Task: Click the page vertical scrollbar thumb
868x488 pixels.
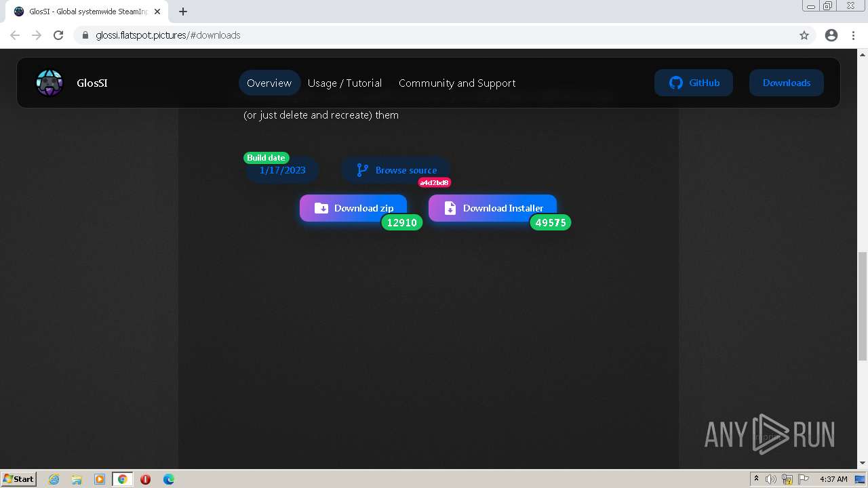Action: (x=863, y=306)
